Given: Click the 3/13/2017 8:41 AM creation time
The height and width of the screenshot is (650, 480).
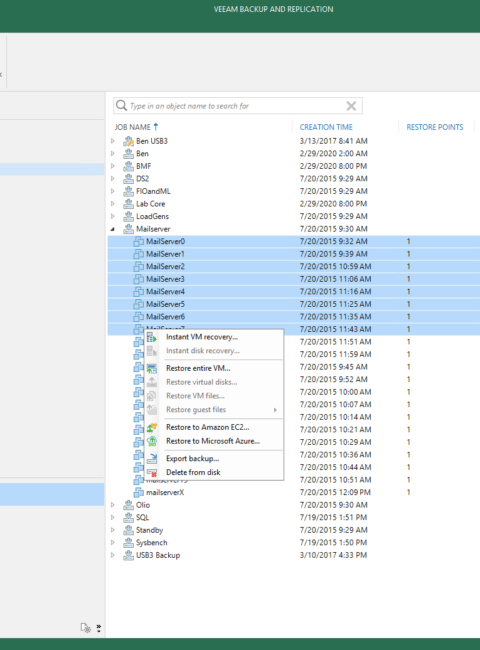Looking at the screenshot, I should pyautogui.click(x=334, y=141).
